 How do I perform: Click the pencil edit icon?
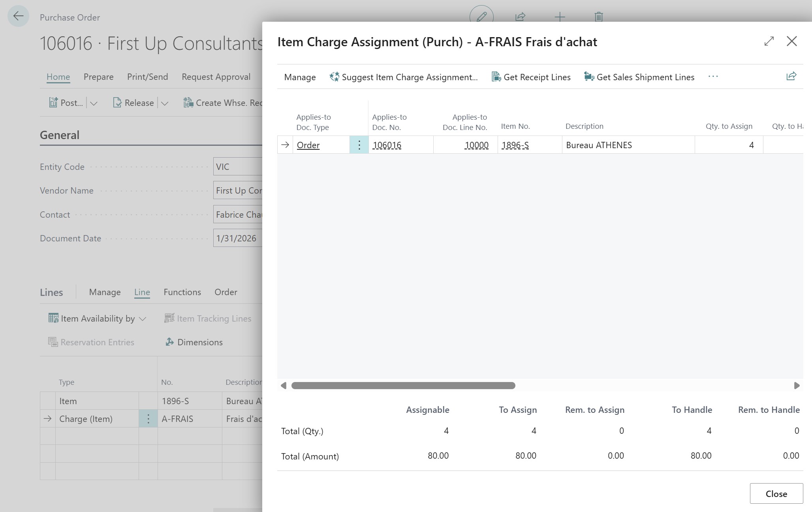(481, 17)
